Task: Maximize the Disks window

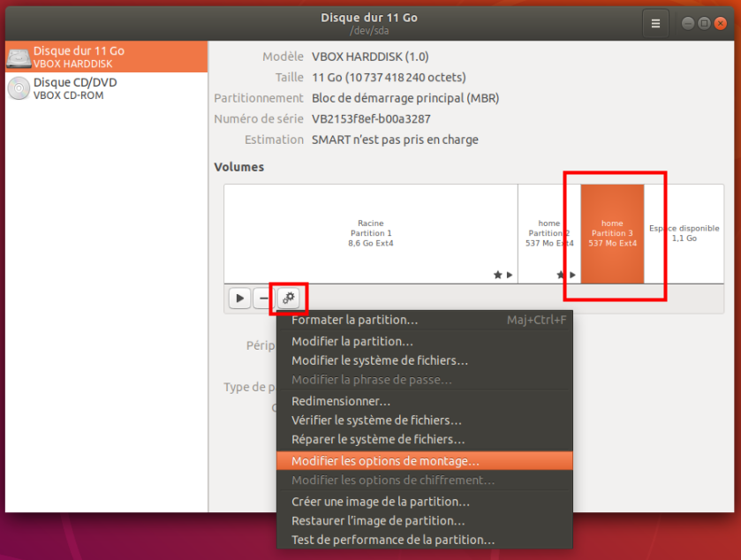Action: pos(704,23)
